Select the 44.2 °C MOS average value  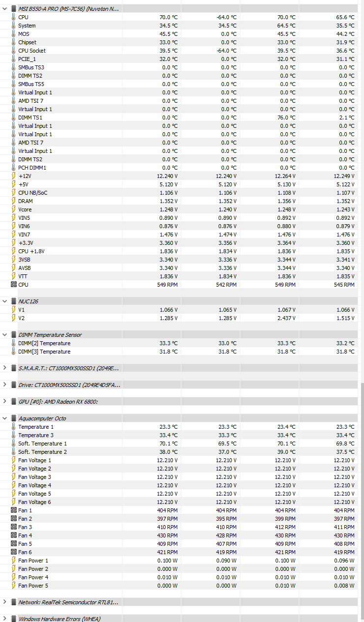(x=345, y=34)
